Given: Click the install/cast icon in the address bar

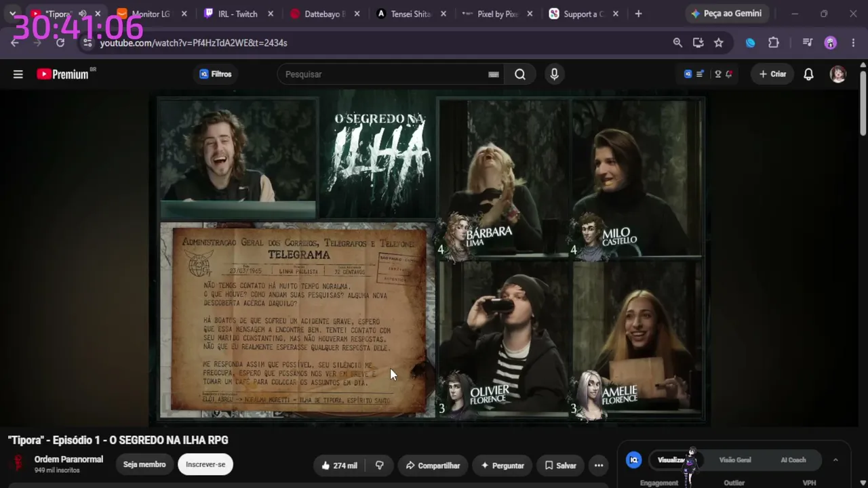Looking at the screenshot, I should point(698,43).
